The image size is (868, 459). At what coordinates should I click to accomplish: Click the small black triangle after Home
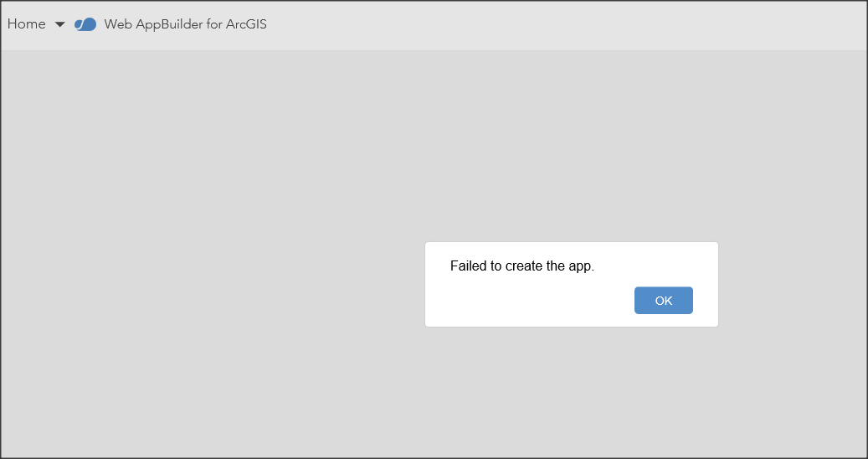pos(59,24)
